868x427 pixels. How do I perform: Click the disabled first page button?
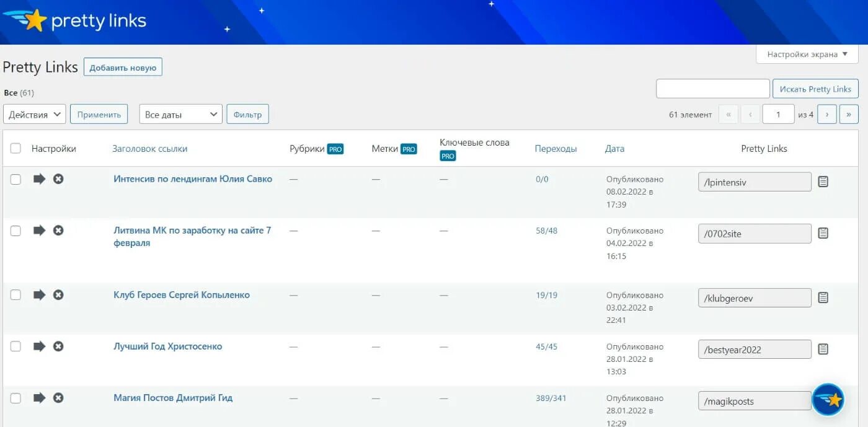click(x=728, y=114)
